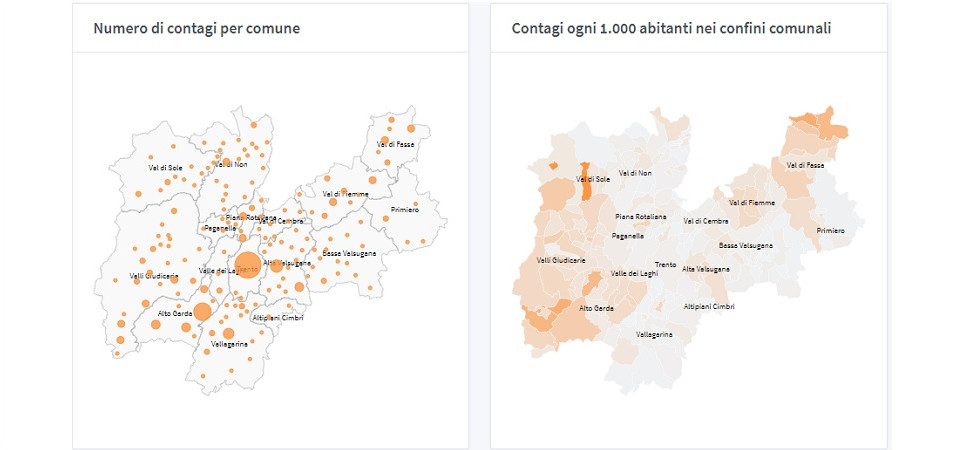The image size is (980, 450).
Task: Click the Valli Giudicarie label on the right map
Action: 561,260
